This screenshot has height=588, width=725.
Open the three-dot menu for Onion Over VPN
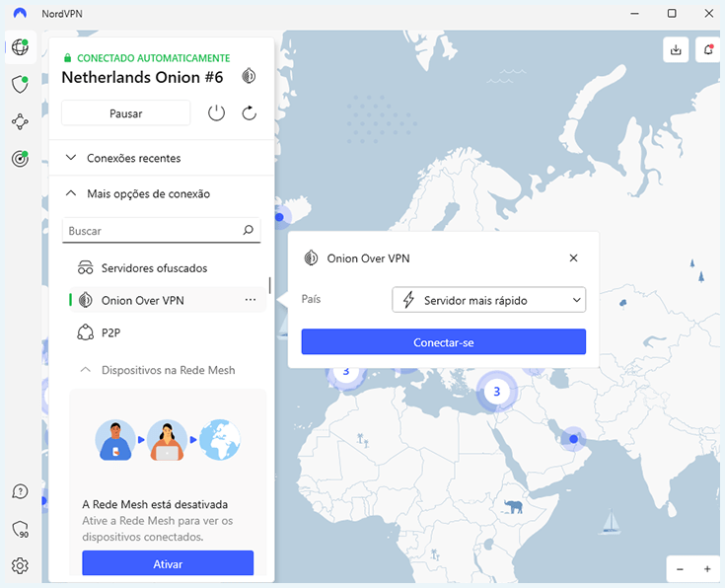point(251,300)
